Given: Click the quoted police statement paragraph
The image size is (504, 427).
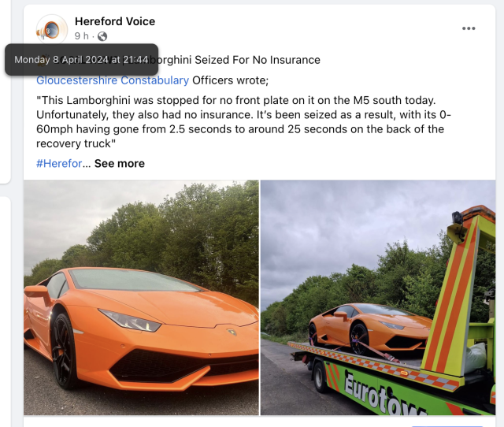Looking at the screenshot, I should click(243, 122).
